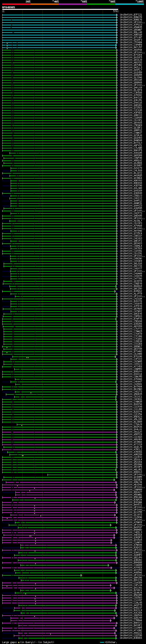Select the UniRef100_C7UTY3 label
The height and width of the screenshot is (644, 146).
[x=131, y=329]
